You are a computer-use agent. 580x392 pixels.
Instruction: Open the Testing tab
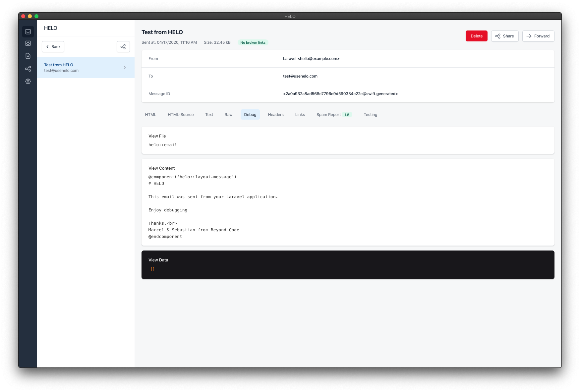tap(371, 115)
